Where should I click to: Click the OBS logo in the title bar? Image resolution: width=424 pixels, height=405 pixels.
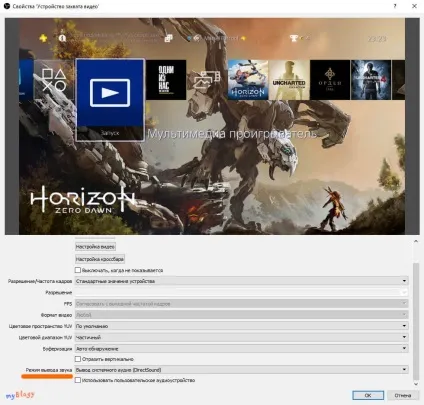[6, 6]
